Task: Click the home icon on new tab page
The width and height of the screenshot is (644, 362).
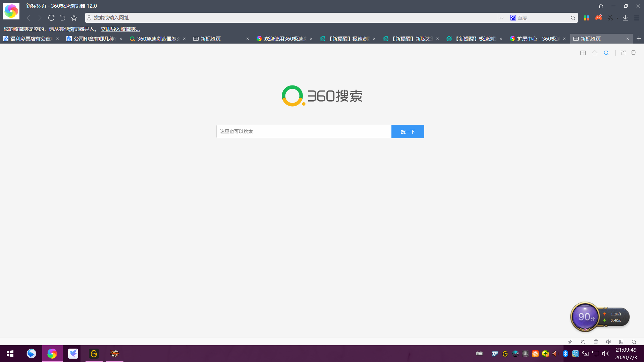Action: point(595,53)
